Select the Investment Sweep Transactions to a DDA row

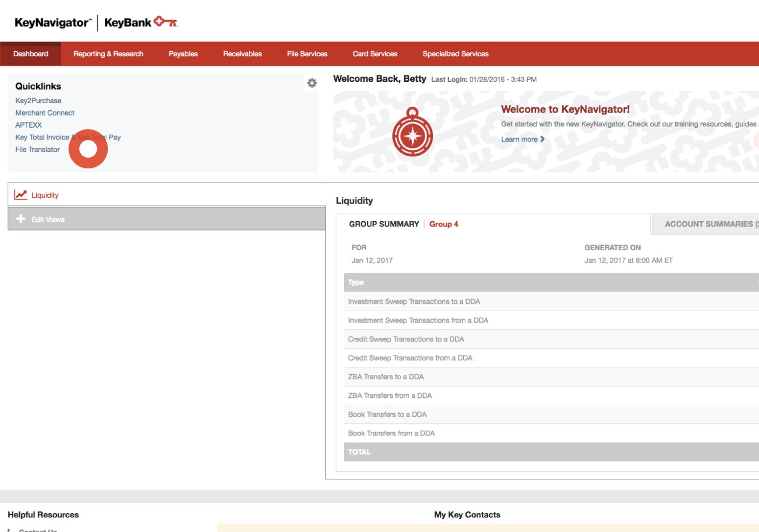414,301
